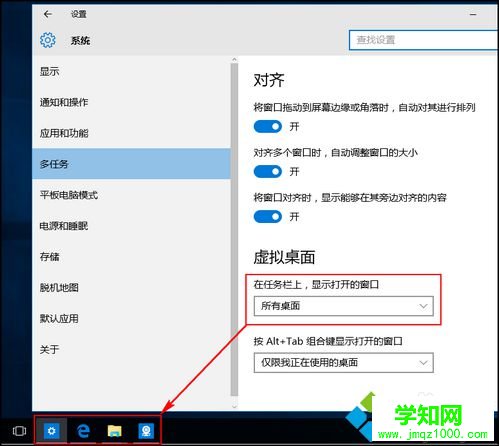The width and height of the screenshot is (499, 446).
Task: Click the 虚拟桌面 section heading
Action: [284, 257]
